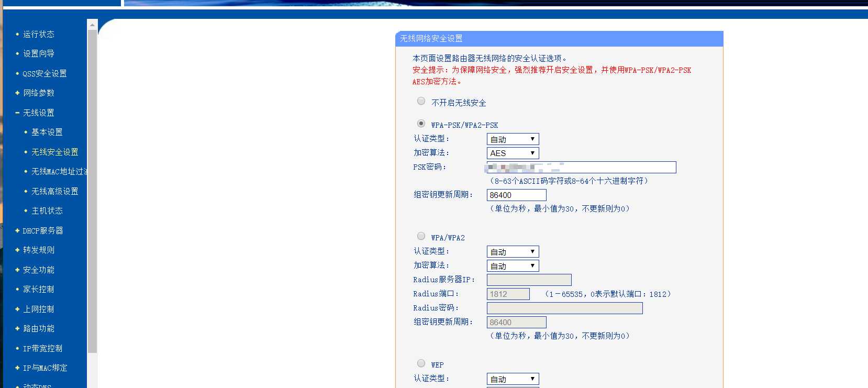Open 主机状态 submenu item
Screen dimensions: 868x388
[47, 210]
